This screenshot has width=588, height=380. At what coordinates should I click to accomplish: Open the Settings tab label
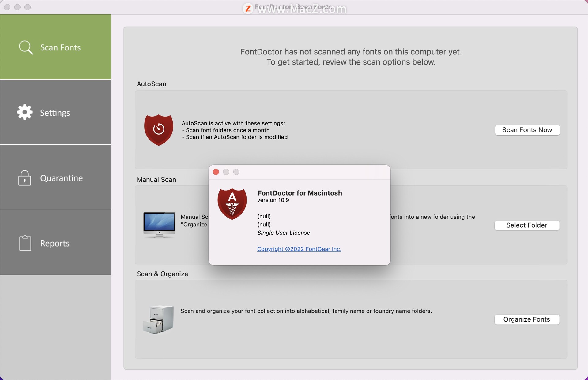[55, 113]
